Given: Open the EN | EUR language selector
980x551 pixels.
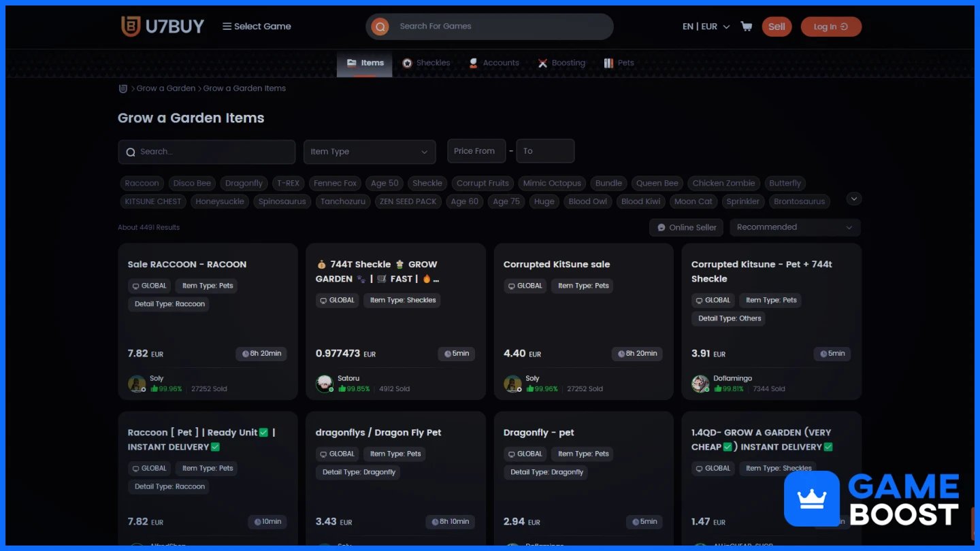Looking at the screenshot, I should click(x=706, y=27).
